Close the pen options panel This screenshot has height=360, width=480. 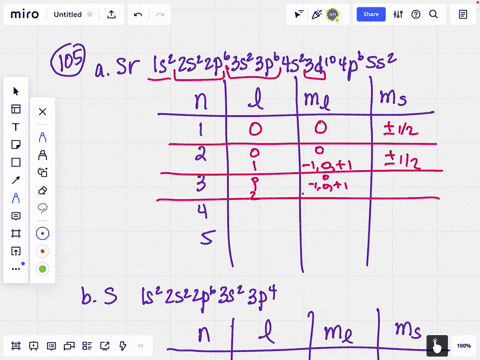tap(42, 111)
